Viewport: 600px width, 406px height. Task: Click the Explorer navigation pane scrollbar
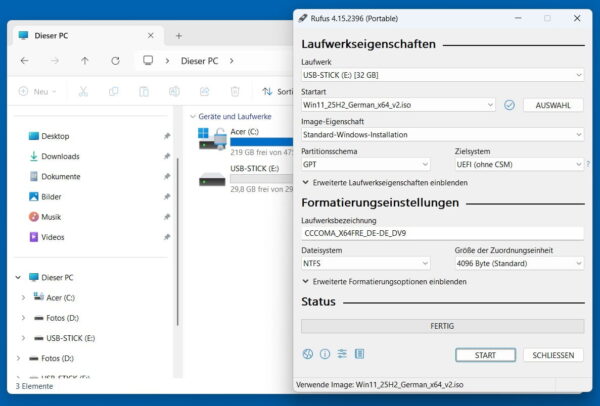click(178, 242)
